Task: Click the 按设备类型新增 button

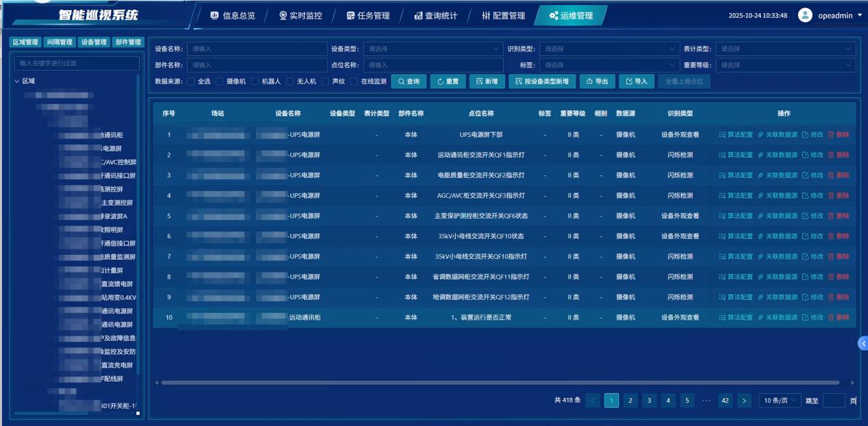Action: (x=542, y=82)
